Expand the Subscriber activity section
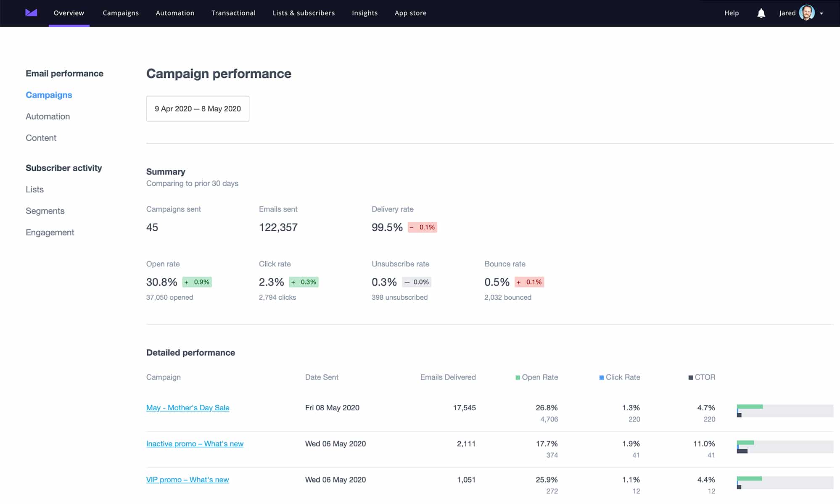Screen dimensions: 840x504 click(x=63, y=167)
